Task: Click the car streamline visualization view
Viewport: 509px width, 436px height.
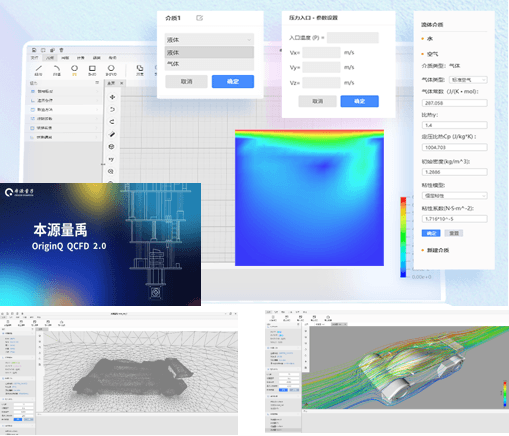Action: (x=405, y=367)
